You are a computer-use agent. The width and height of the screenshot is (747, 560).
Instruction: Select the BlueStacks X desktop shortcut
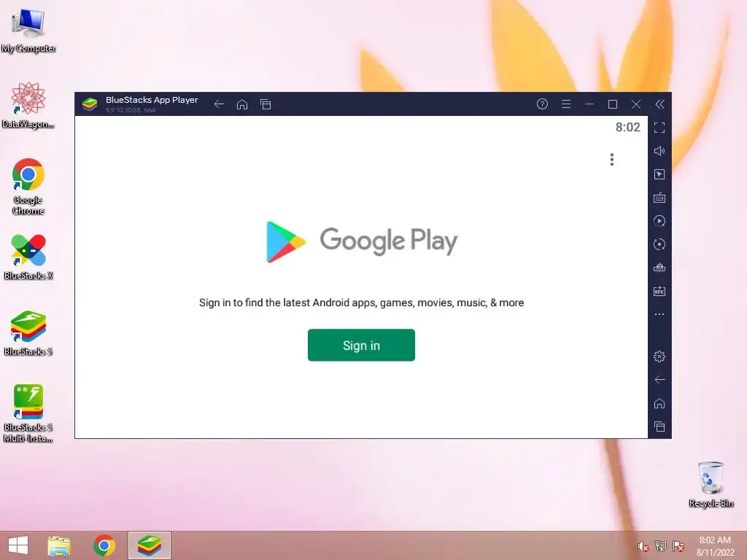pyautogui.click(x=28, y=257)
